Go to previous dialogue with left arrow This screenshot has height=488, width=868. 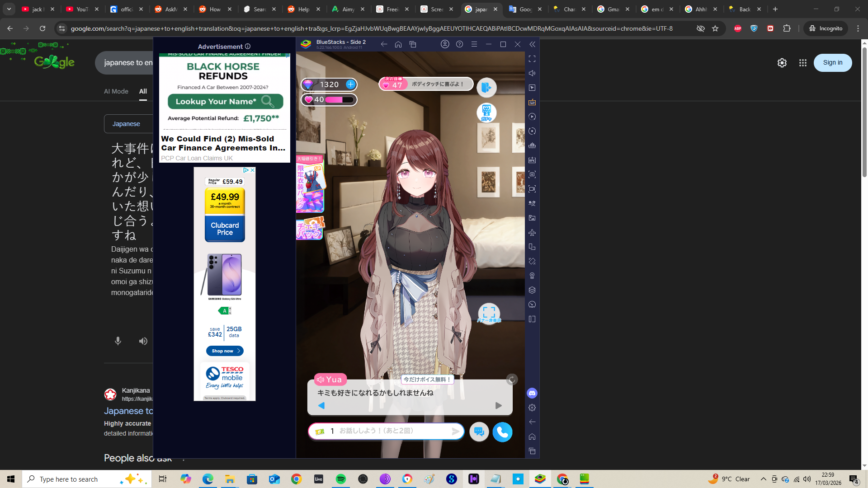[x=321, y=406]
